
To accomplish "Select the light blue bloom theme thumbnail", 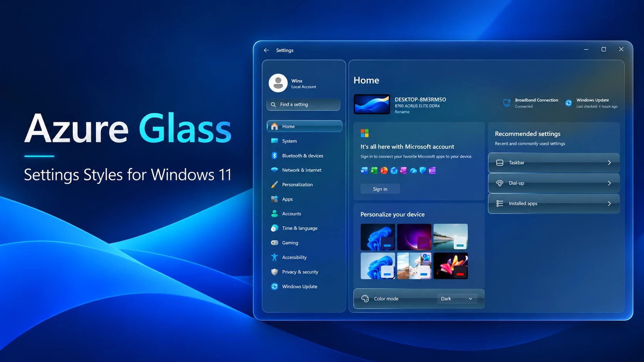I will click(x=378, y=266).
